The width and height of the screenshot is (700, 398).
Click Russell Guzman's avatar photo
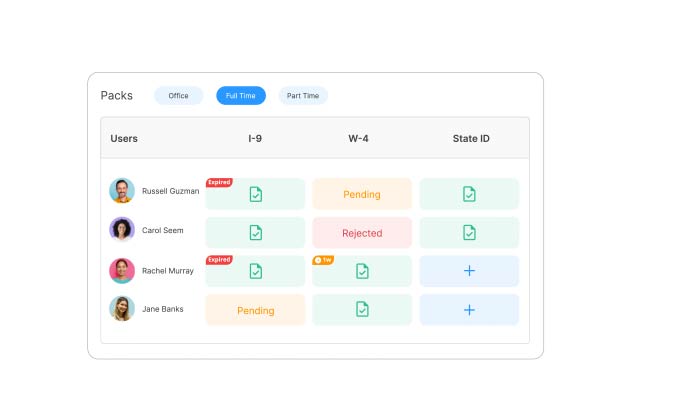tap(122, 191)
